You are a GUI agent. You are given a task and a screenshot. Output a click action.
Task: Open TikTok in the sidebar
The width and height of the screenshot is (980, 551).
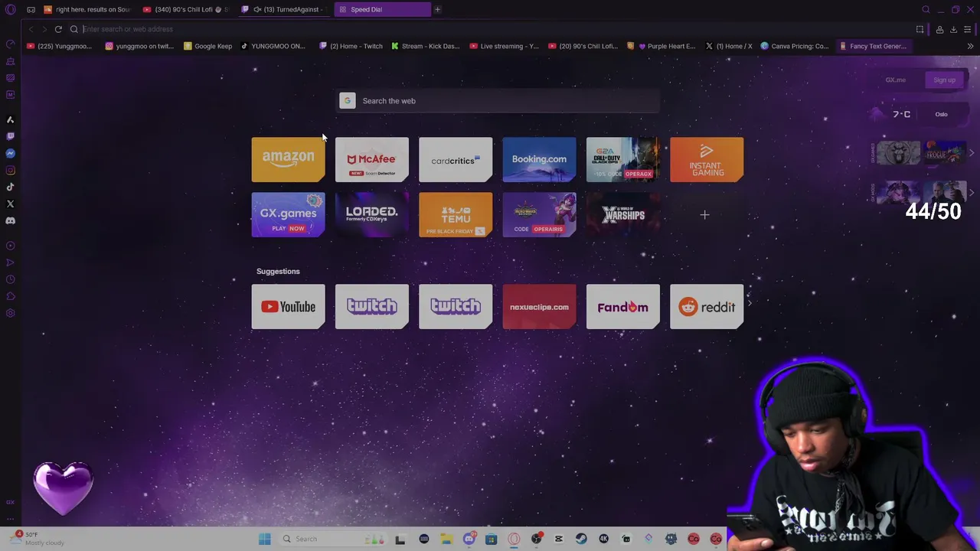[11, 187]
